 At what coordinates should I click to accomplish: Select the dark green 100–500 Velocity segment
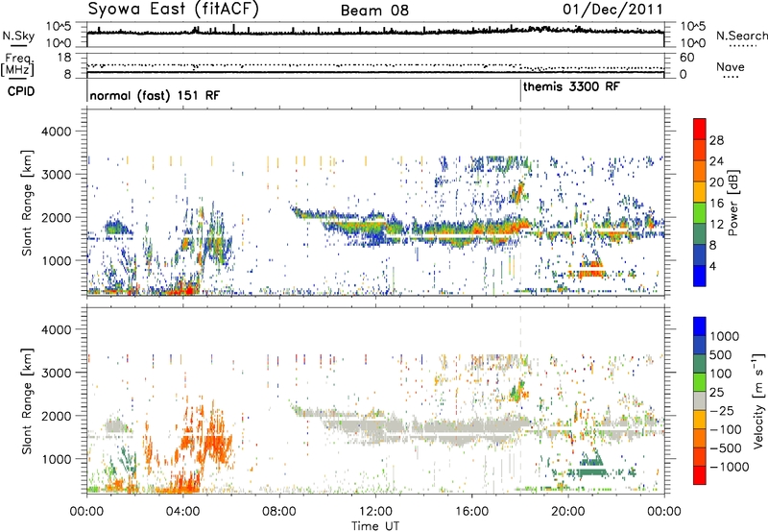pos(700,364)
